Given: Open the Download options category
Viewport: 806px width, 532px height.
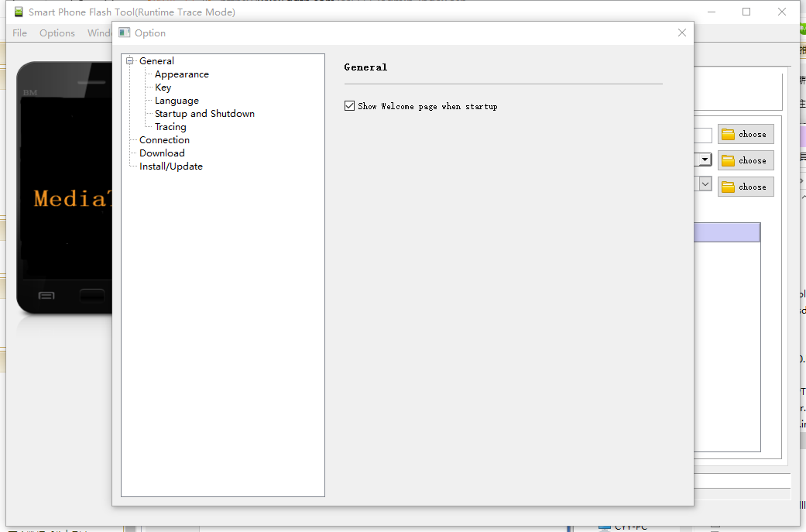Looking at the screenshot, I should click(161, 153).
